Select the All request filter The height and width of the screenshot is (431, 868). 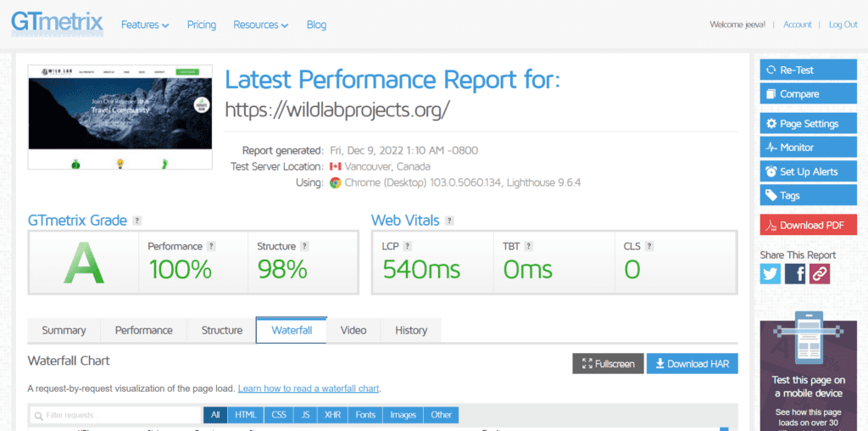215,415
